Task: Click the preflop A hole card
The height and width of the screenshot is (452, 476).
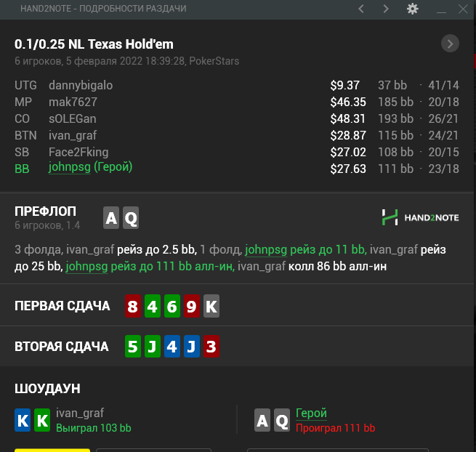Action: 111,218
